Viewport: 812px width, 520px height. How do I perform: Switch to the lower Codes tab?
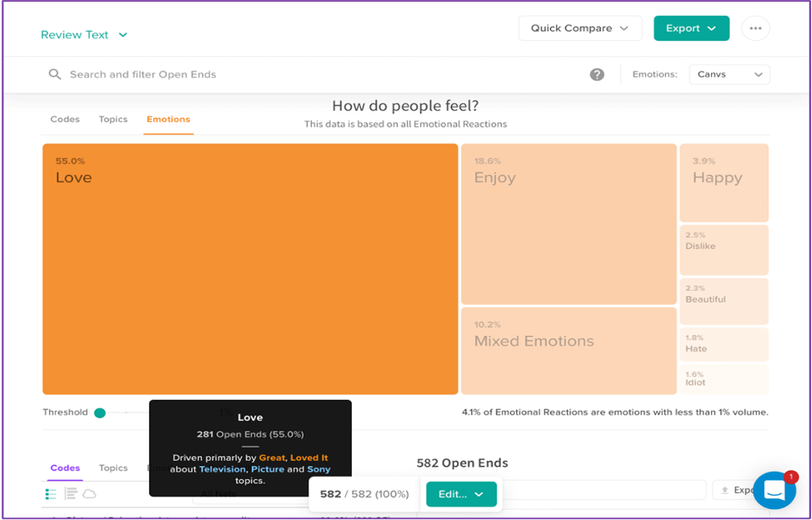pyautogui.click(x=65, y=467)
